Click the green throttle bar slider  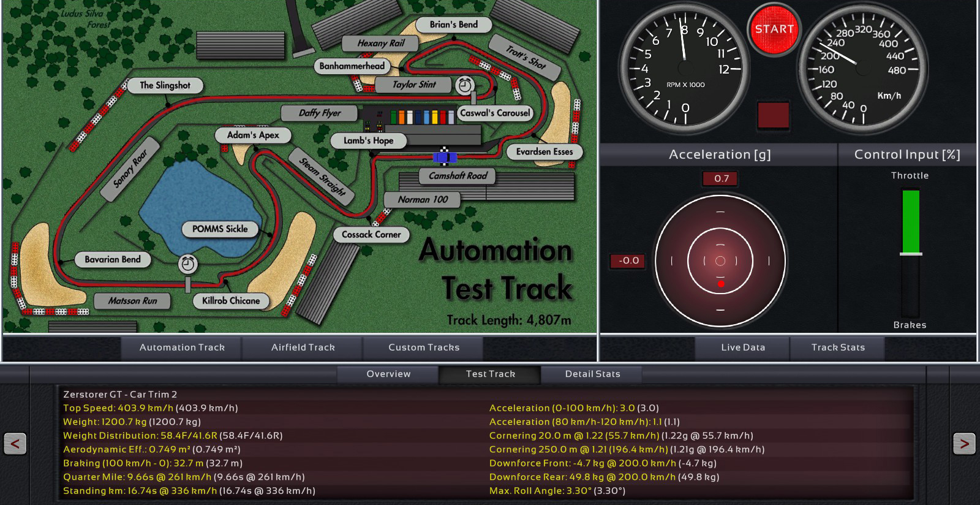pos(911,222)
